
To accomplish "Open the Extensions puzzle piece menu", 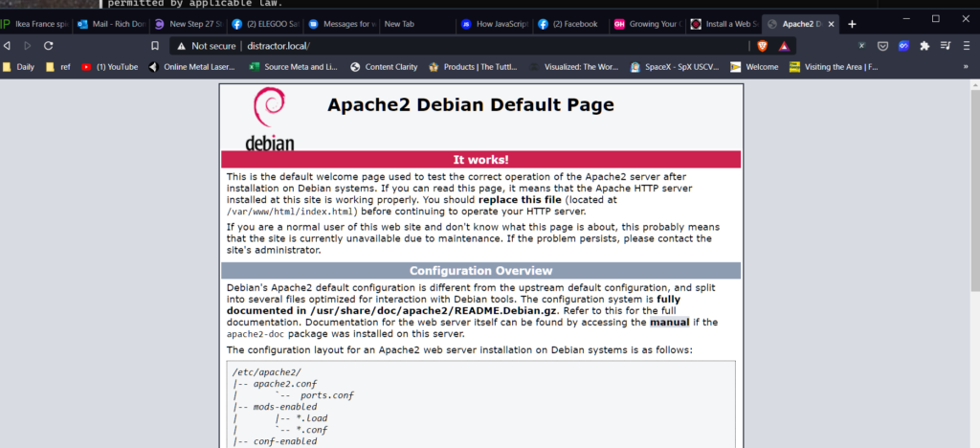I will (x=924, y=46).
